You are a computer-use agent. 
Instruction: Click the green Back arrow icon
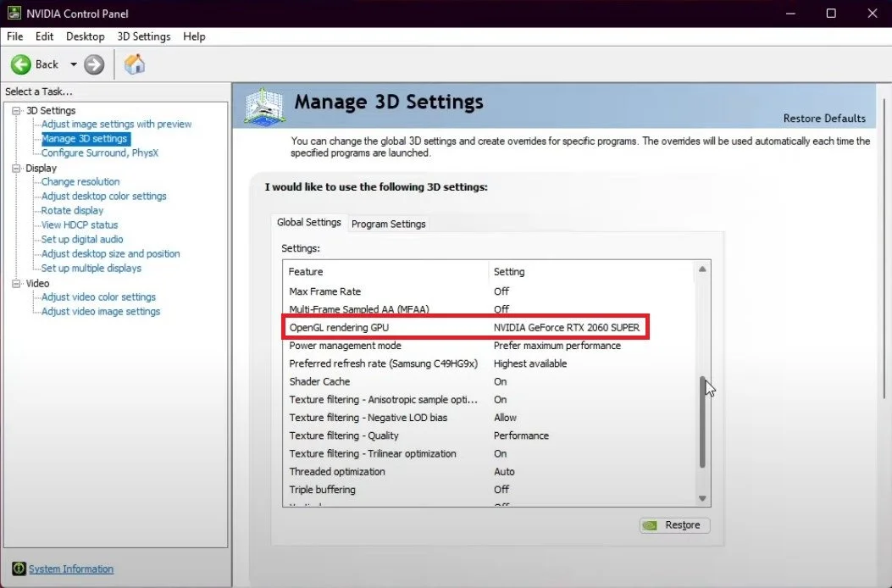pyautogui.click(x=21, y=64)
